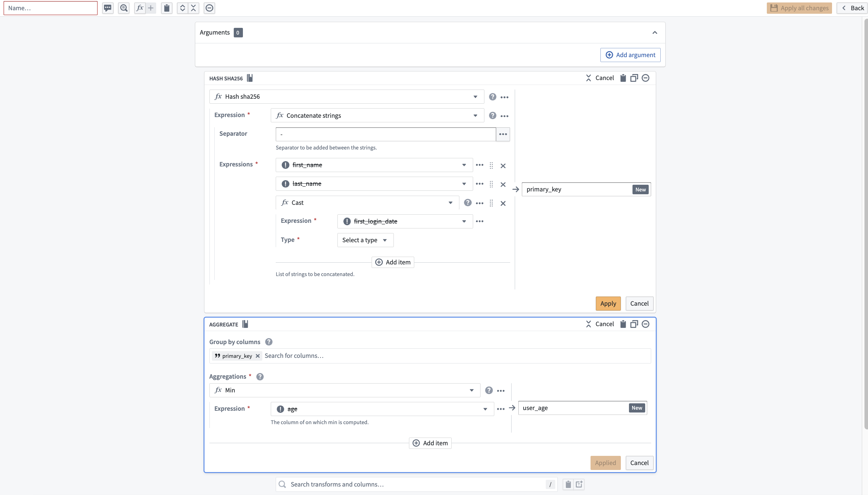Open the Cast function dropdown
Viewport: 868px width, 495px height.
pos(367,203)
